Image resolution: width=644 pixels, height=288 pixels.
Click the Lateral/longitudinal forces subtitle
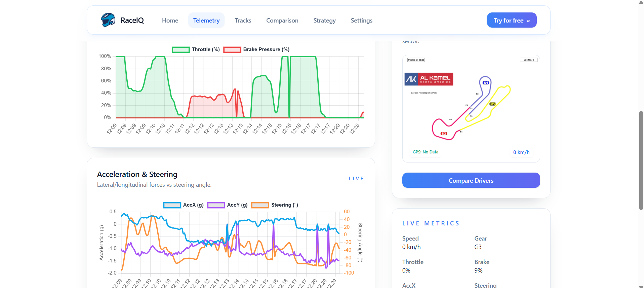pyautogui.click(x=154, y=185)
